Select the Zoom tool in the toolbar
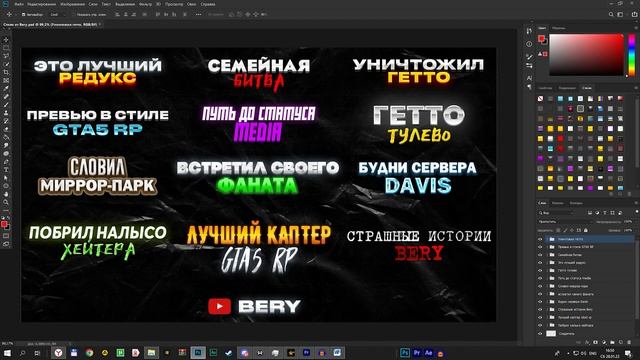This screenshot has height=360, width=640. tap(6, 202)
